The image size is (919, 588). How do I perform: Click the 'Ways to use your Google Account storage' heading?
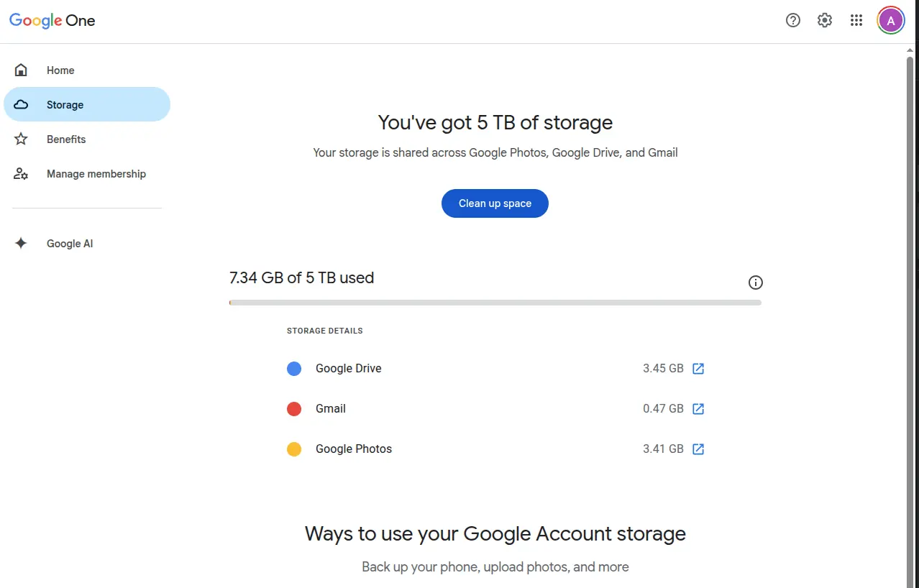tap(495, 533)
